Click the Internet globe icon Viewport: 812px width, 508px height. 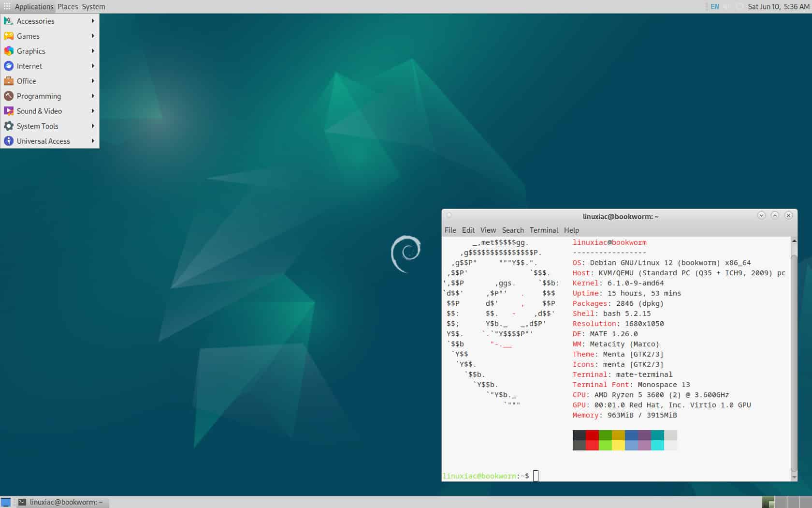point(9,66)
